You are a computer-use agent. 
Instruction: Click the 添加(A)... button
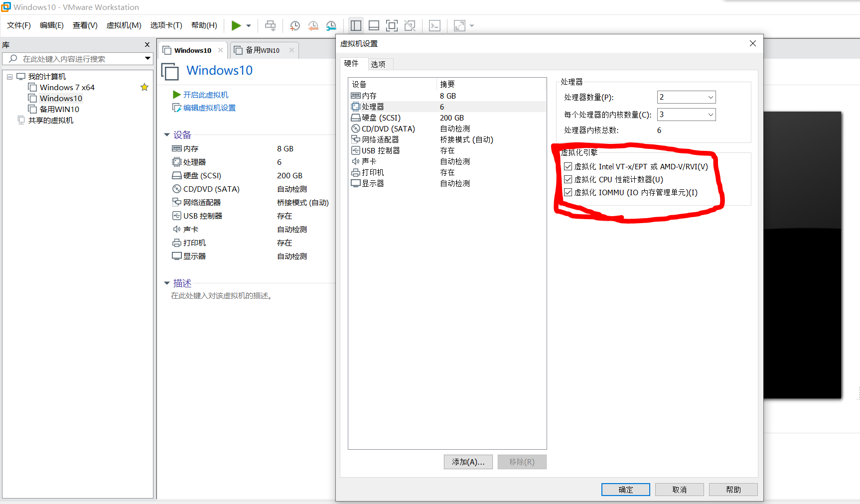coord(468,462)
